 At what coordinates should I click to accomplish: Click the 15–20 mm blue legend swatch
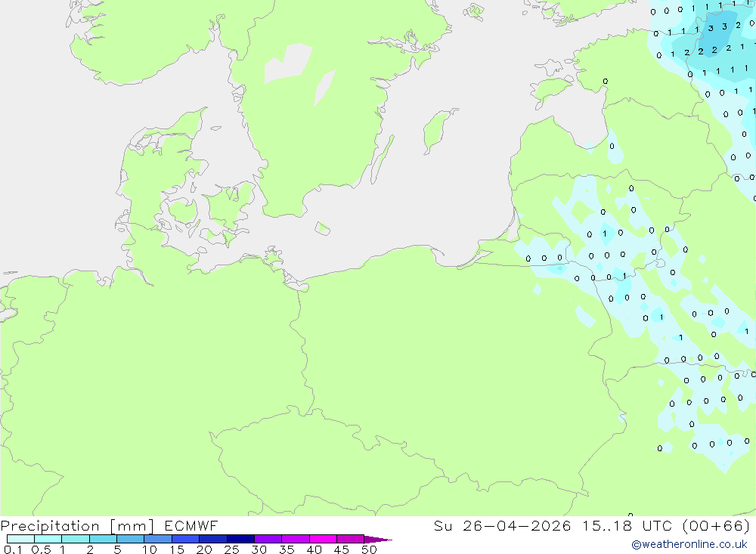186,539
